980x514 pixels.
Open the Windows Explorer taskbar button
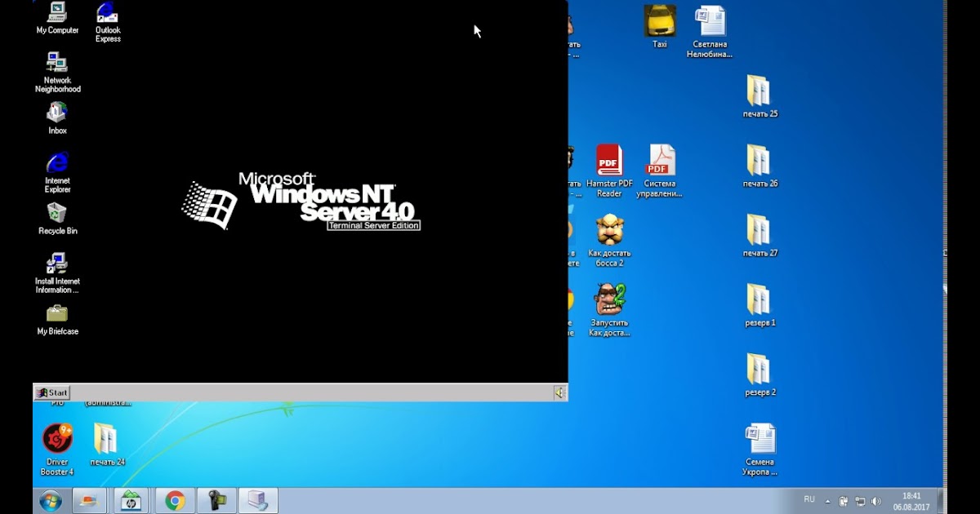(89, 500)
